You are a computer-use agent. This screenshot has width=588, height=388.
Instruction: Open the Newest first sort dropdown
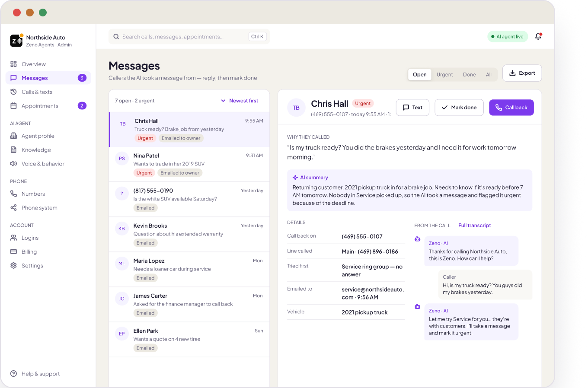click(x=240, y=101)
